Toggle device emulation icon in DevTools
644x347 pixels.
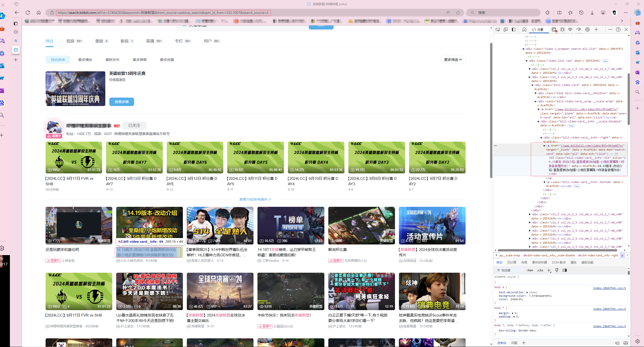pos(506,29)
